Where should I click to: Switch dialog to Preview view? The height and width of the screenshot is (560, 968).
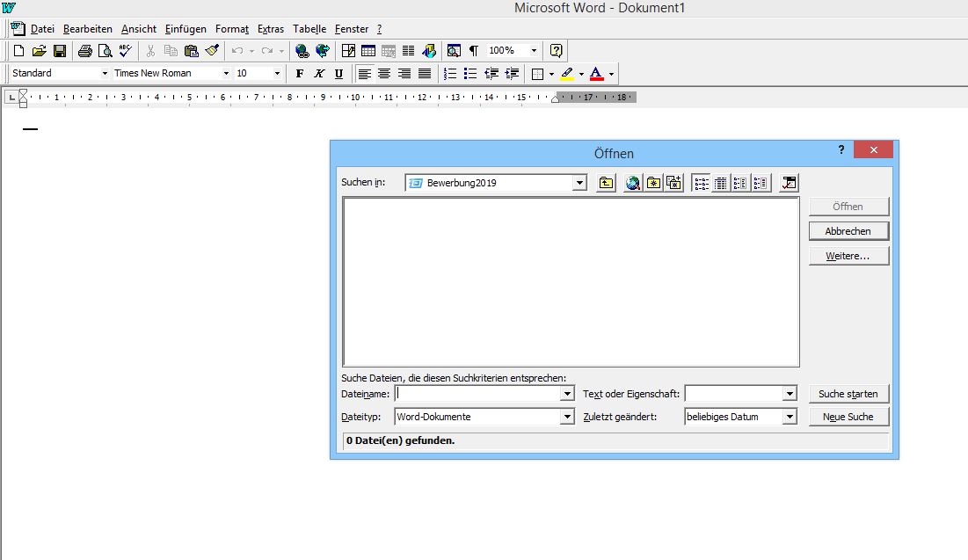tap(761, 183)
